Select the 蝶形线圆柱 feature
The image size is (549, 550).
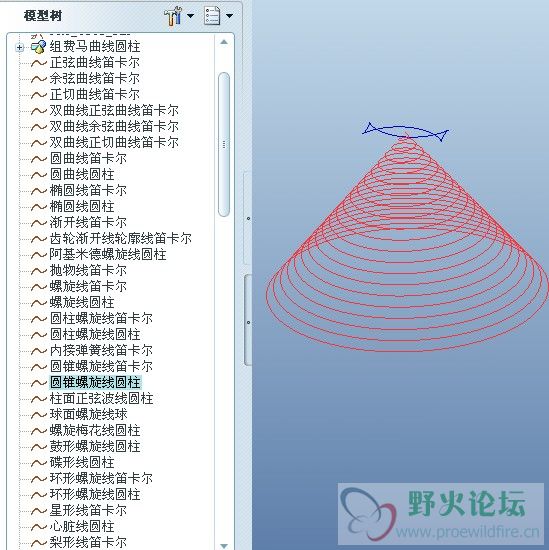coord(82,463)
